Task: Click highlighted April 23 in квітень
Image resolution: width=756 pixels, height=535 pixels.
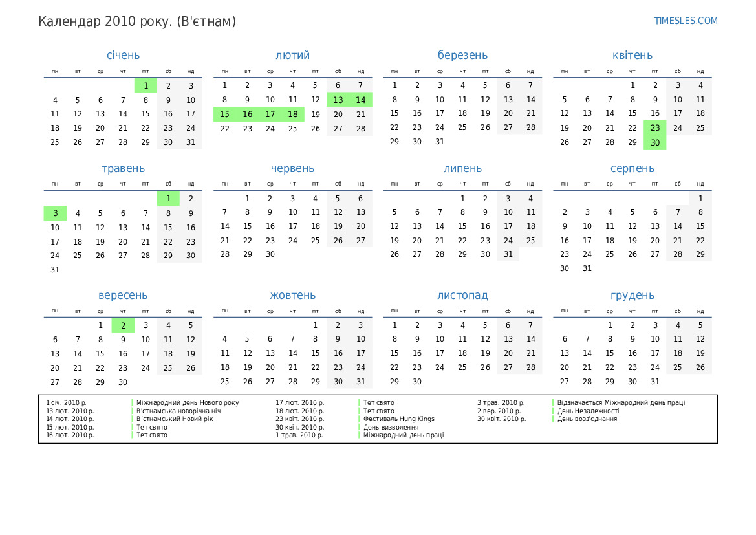Action: tap(654, 128)
